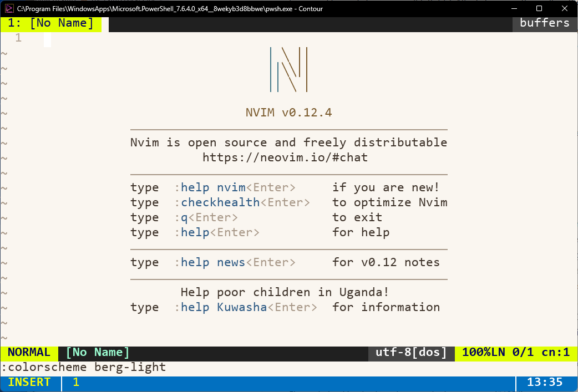Click the '[No Name]' filename in statusline
This screenshot has height=392, width=578.
(98, 353)
